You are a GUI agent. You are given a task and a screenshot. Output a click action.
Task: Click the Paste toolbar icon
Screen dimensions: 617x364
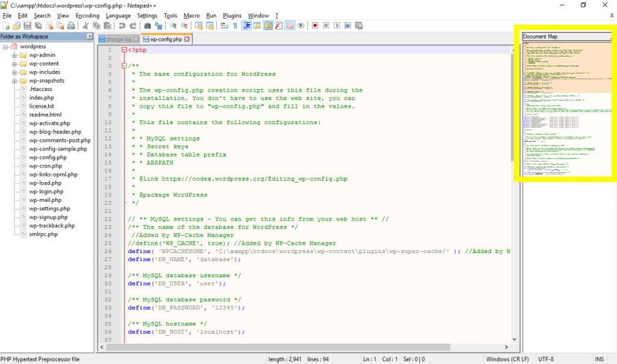tap(108, 25)
